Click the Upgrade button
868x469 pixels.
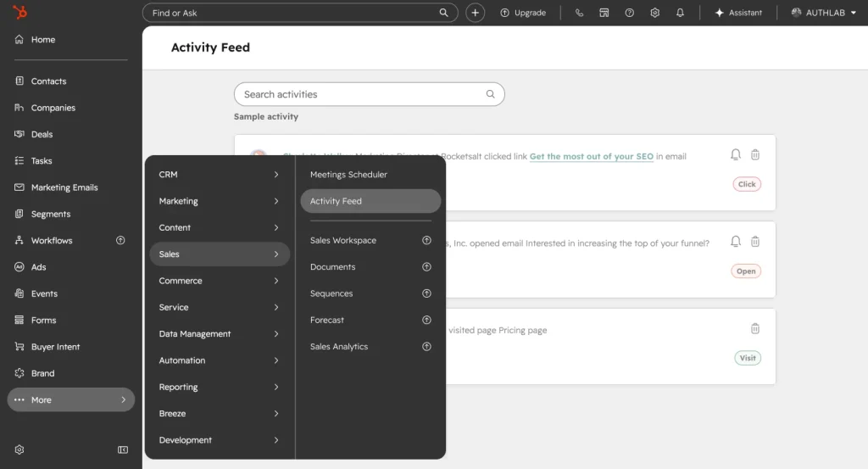(523, 13)
